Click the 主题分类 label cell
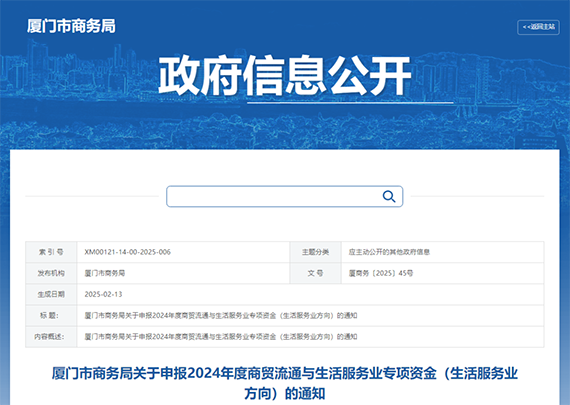The width and height of the screenshot is (570, 405). pos(316,252)
